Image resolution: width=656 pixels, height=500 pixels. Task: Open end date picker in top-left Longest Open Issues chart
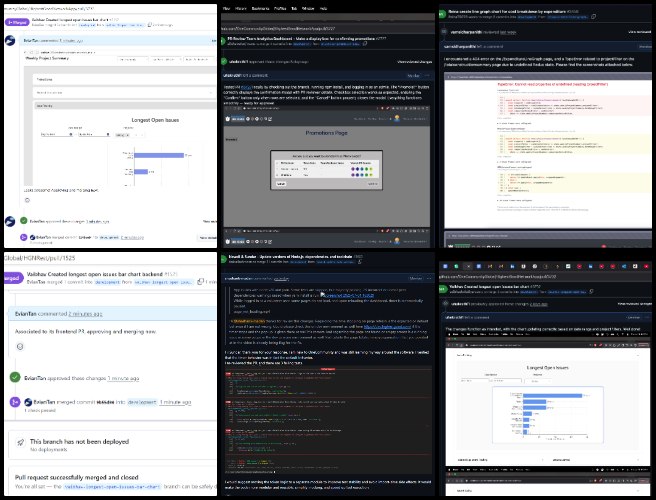(x=95, y=135)
